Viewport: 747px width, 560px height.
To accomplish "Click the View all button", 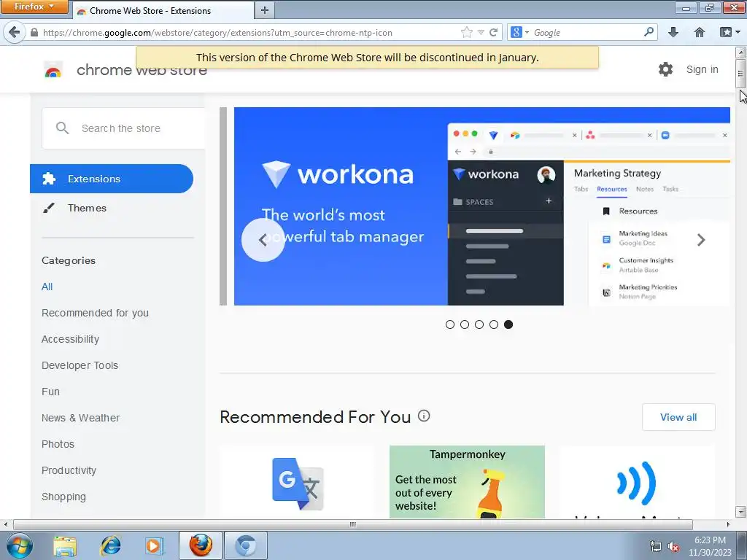I will coord(678,417).
